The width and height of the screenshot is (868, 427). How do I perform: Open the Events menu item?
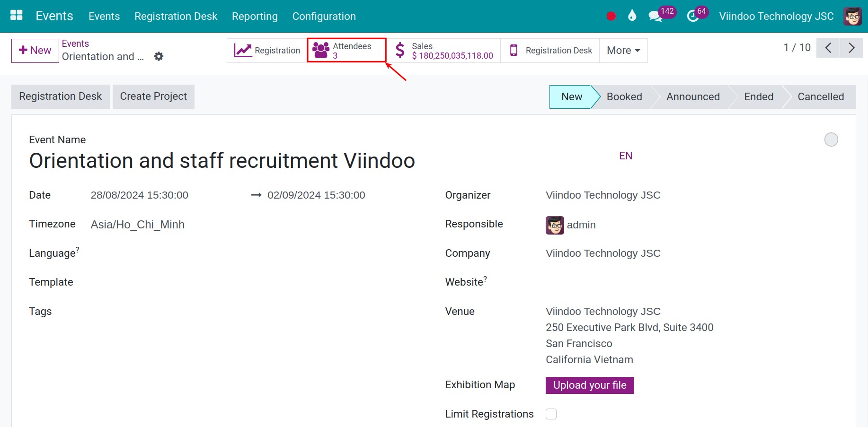(104, 16)
